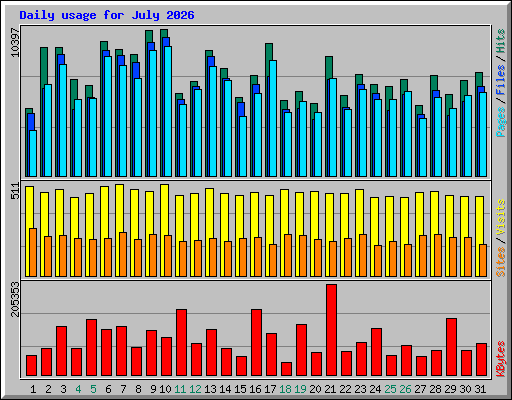
Task: Click weekend day 4 label
Action: [78, 389]
